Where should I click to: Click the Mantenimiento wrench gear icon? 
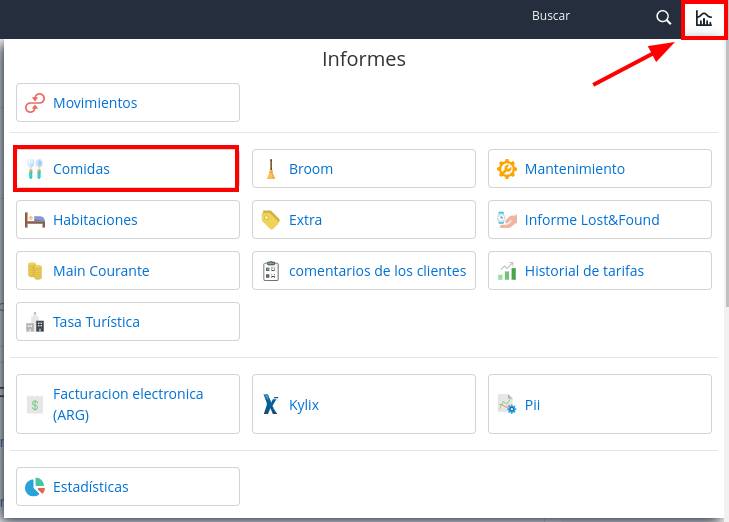[507, 169]
